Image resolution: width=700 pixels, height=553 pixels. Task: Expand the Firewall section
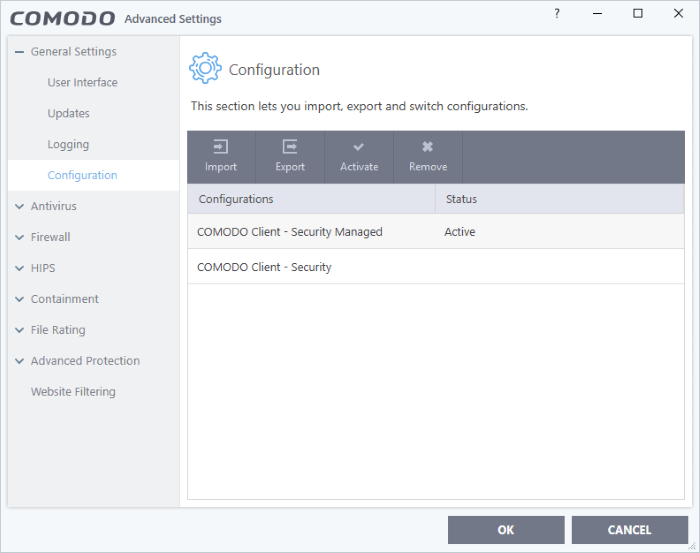19,237
